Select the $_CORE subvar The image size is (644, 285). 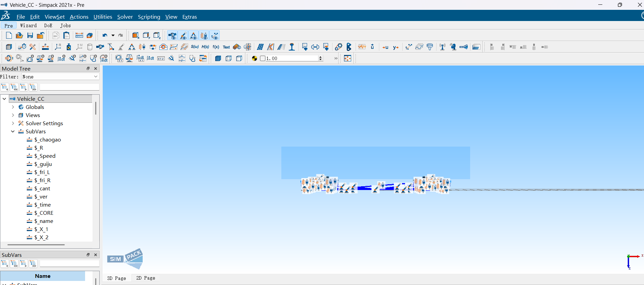click(x=44, y=213)
